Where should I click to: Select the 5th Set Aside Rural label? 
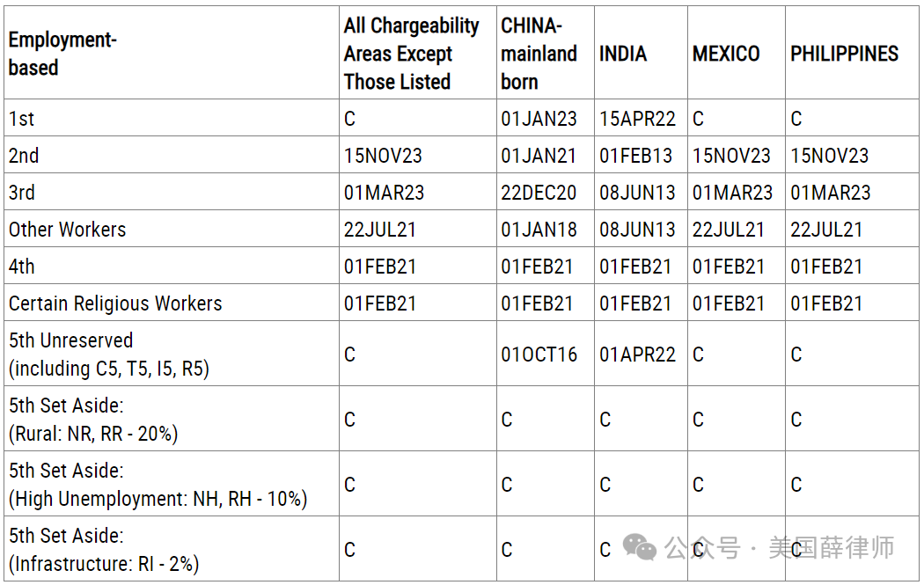pos(93,420)
